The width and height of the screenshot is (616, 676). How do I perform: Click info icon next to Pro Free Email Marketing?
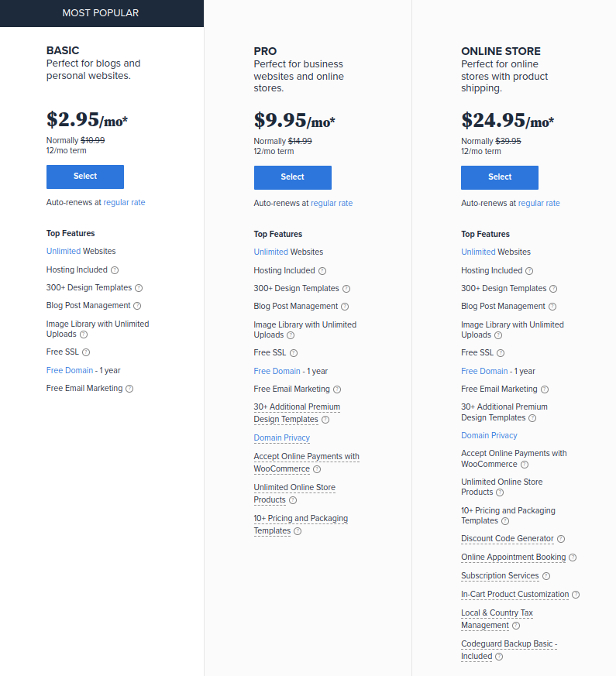337,389
